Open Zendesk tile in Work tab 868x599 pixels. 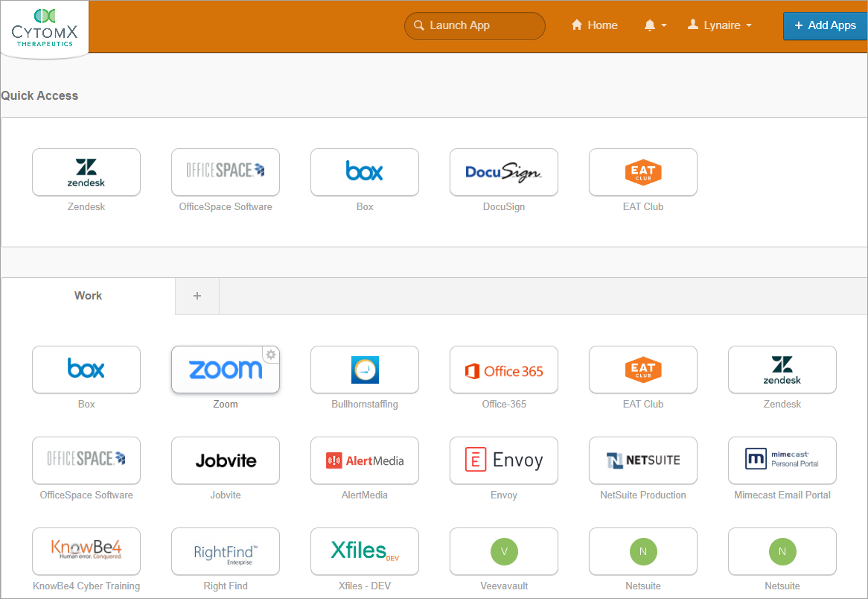click(x=782, y=370)
